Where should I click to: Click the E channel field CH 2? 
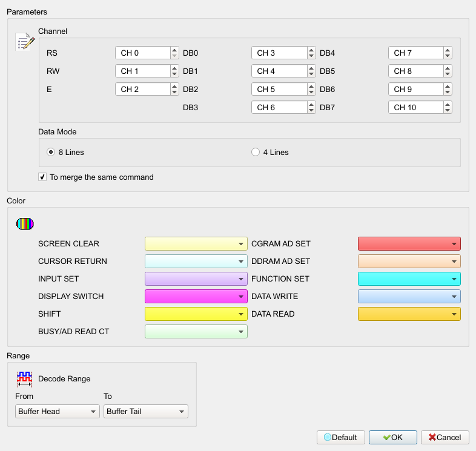click(143, 89)
